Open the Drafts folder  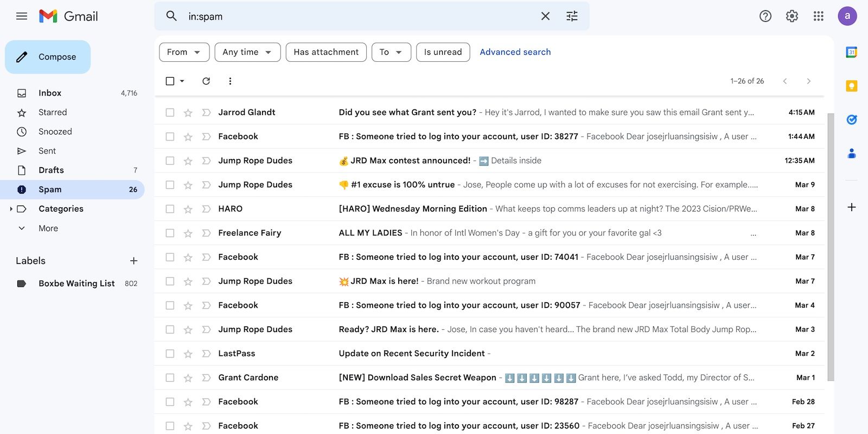click(51, 170)
